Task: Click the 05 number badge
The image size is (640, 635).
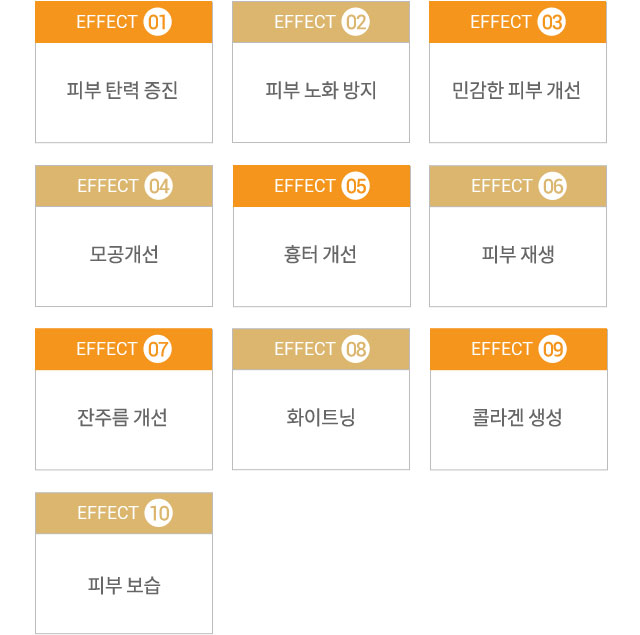Action: click(x=356, y=186)
